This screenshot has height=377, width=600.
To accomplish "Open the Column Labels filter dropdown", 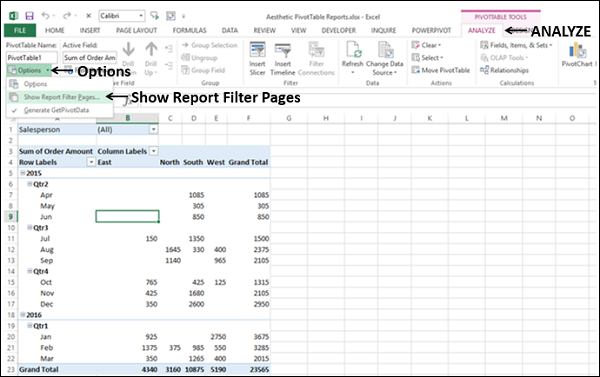I will pyautogui.click(x=153, y=151).
